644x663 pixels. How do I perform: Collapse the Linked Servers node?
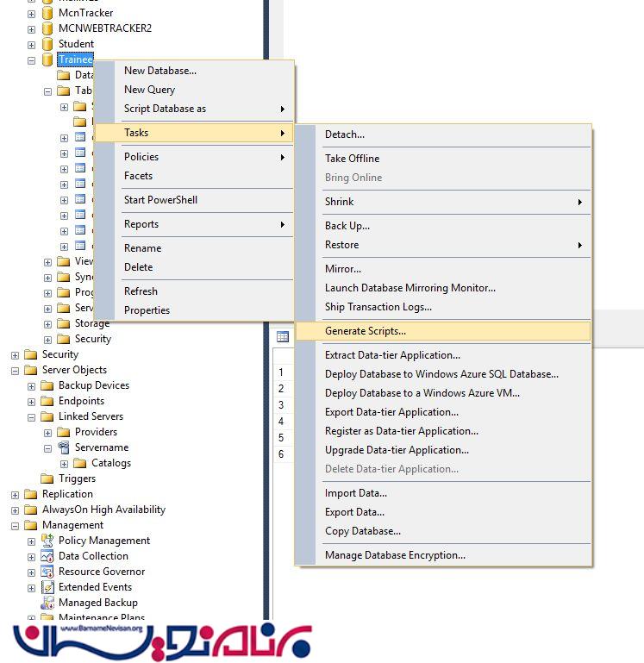tap(31, 417)
